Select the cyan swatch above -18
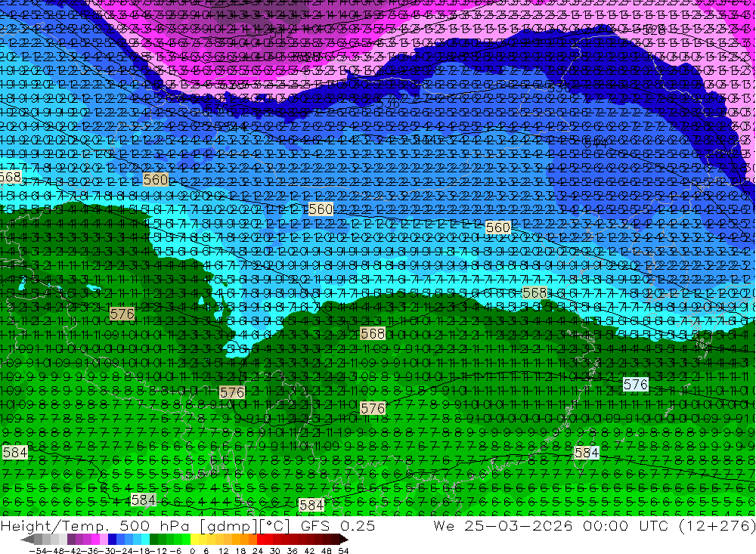This screenshot has width=756, height=554. click(145, 540)
